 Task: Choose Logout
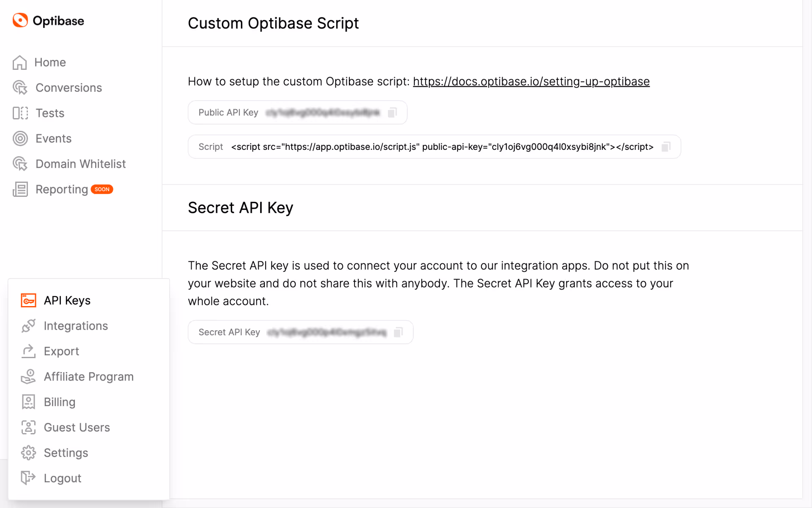tap(62, 478)
